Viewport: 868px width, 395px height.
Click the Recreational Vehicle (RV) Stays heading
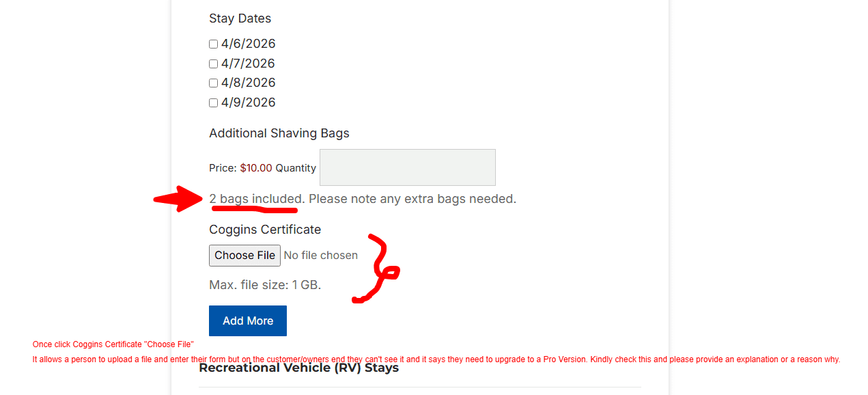pyautogui.click(x=299, y=368)
